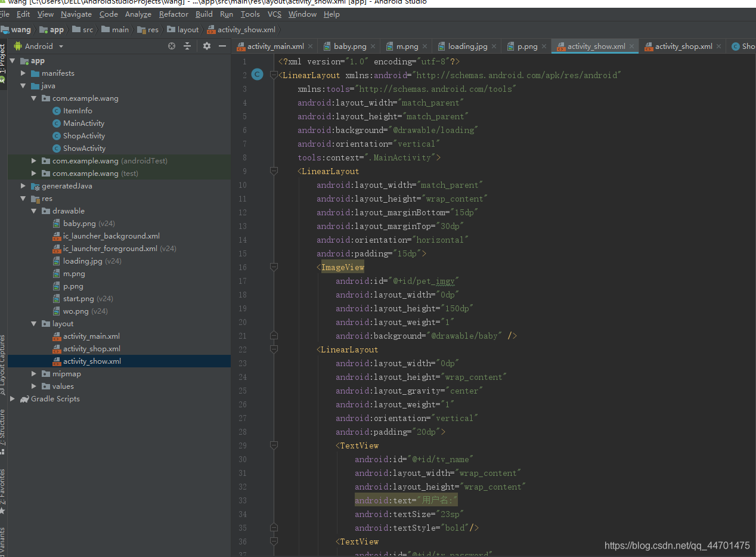Click the layout breadcrumb in navigation bar

coord(183,30)
